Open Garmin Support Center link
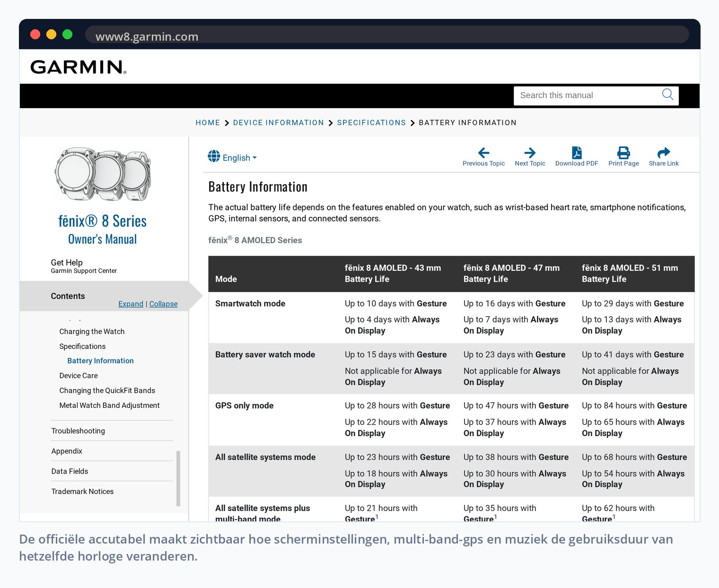This screenshot has height=588, width=719. pos(84,271)
